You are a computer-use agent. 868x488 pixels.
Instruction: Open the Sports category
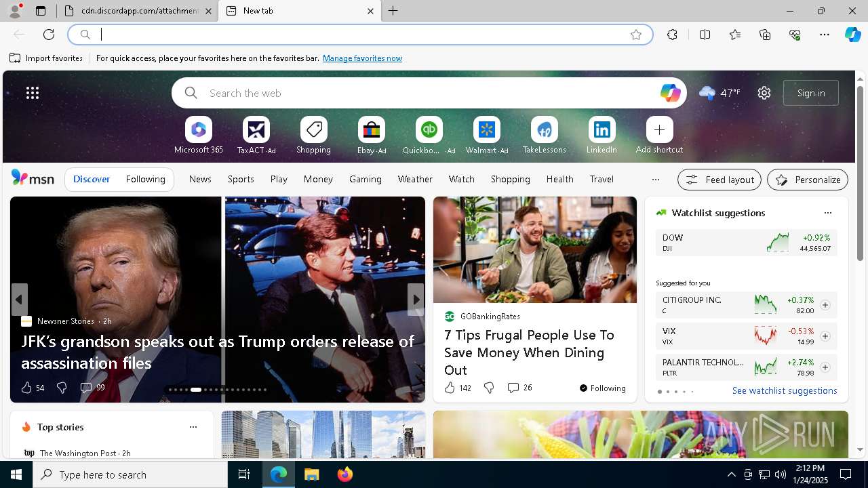tap(241, 180)
